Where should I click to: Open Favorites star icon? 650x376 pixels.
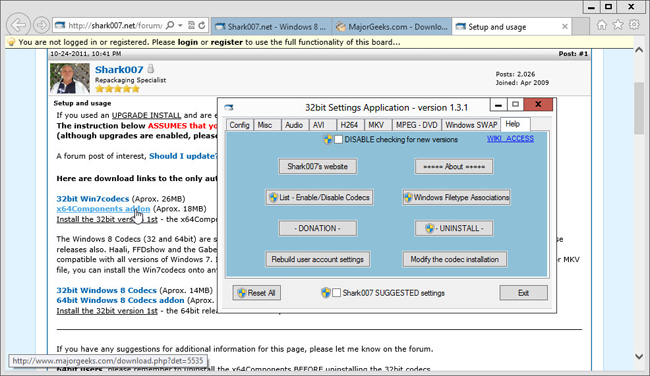618,25
